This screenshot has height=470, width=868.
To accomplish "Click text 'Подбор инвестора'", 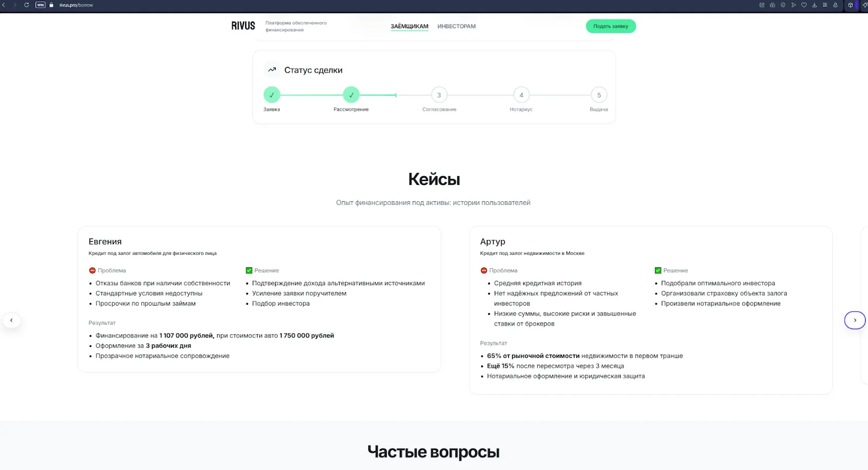I will pyautogui.click(x=281, y=304).
